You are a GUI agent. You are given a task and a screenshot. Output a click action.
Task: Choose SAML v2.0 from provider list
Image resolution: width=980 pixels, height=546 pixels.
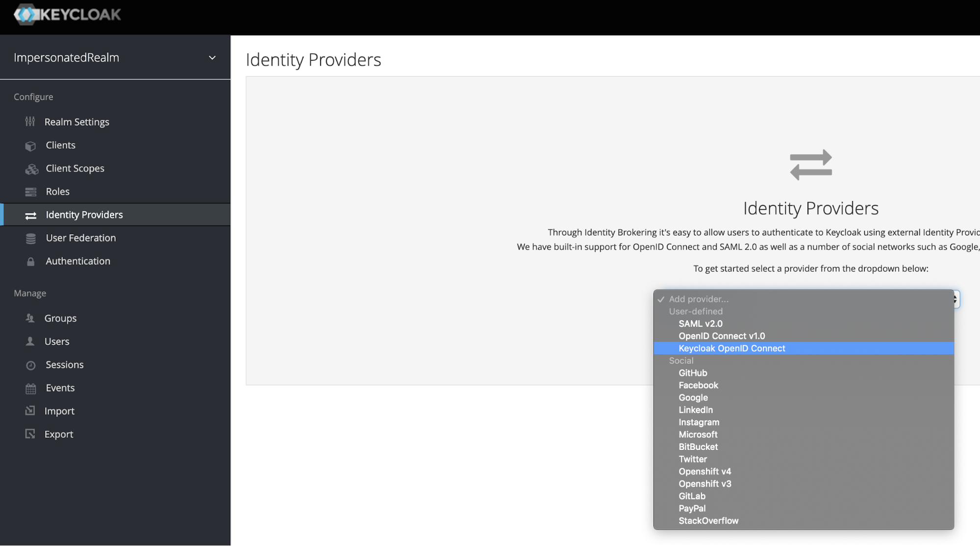click(x=700, y=324)
